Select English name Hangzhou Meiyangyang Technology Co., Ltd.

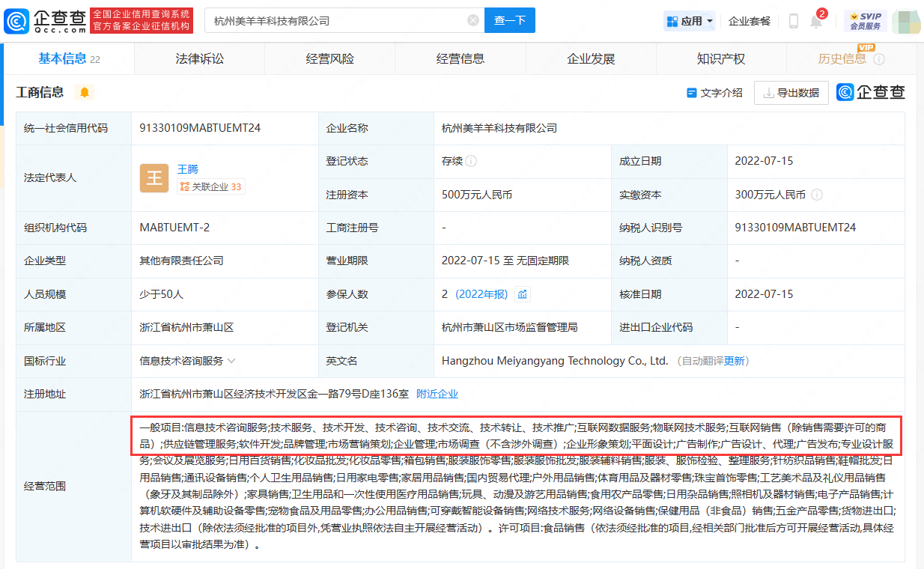click(x=555, y=361)
